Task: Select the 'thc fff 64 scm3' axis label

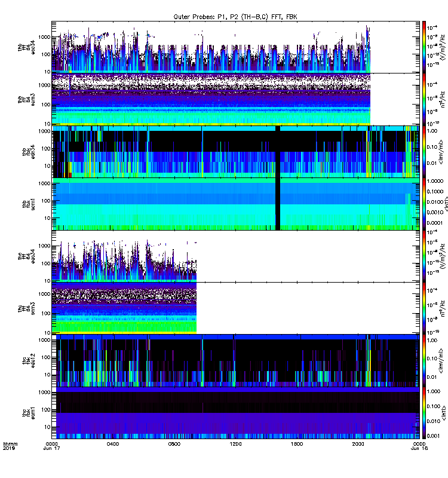Action: coord(26,308)
